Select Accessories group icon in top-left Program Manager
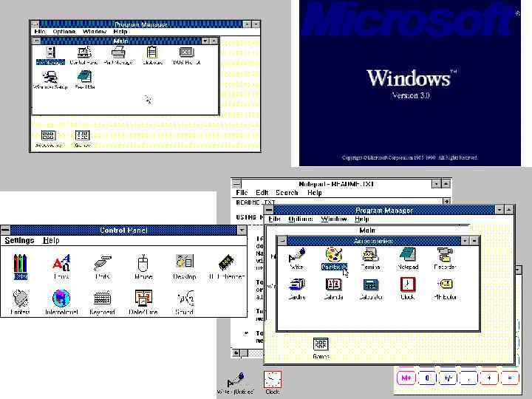Image resolution: width=532 pixels, height=399 pixels. 49,139
